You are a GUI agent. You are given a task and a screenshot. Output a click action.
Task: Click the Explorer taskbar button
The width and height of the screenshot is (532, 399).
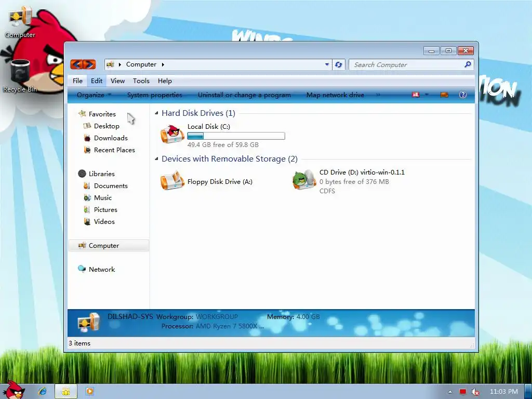point(66,391)
